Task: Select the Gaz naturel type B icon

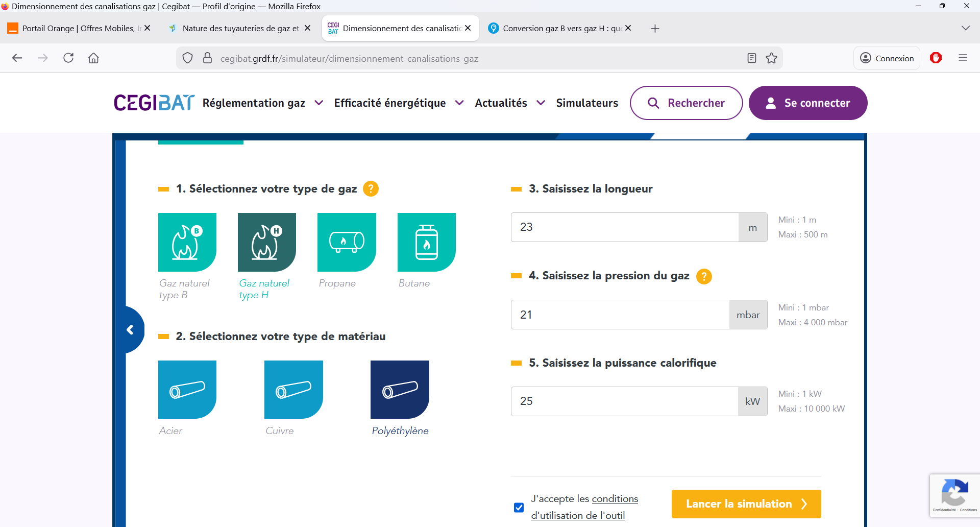Action: [x=187, y=242]
